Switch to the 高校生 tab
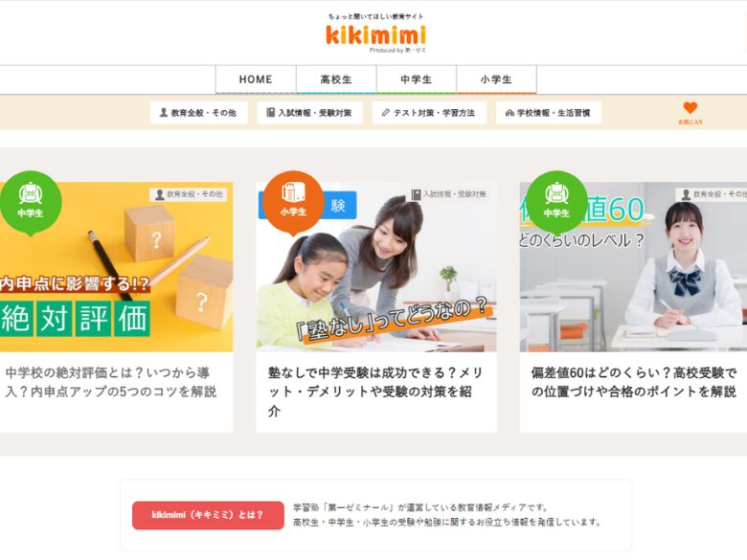747x560 pixels. click(x=336, y=79)
